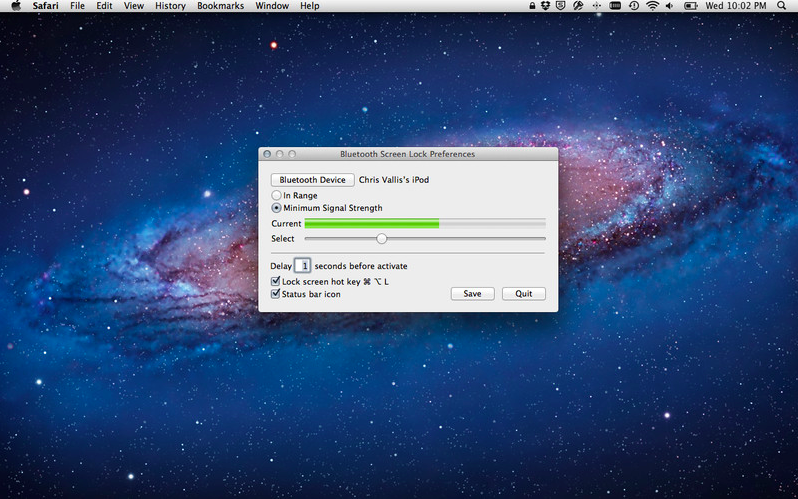Viewport: 798px width, 499px height.
Task: Open Spotlight search magnifier
Action: [x=782, y=6]
